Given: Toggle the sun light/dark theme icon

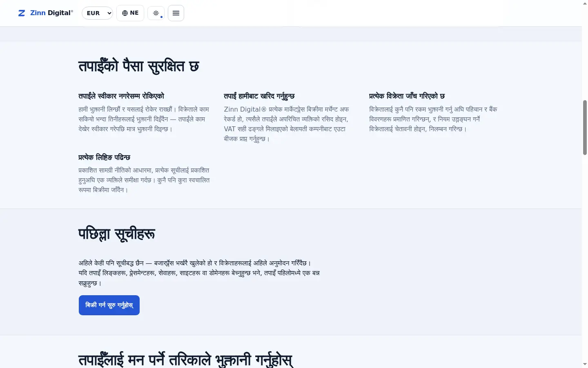Looking at the screenshot, I should click(156, 13).
